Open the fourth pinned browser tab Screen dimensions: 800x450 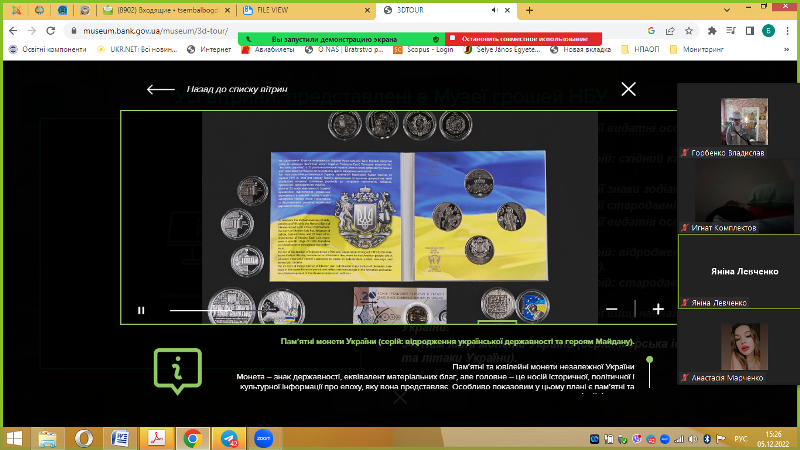point(85,10)
